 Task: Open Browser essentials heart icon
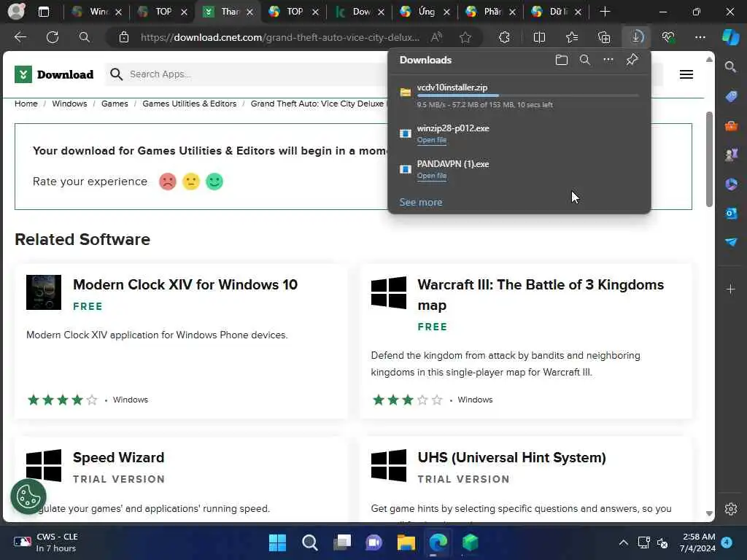pos(668,37)
